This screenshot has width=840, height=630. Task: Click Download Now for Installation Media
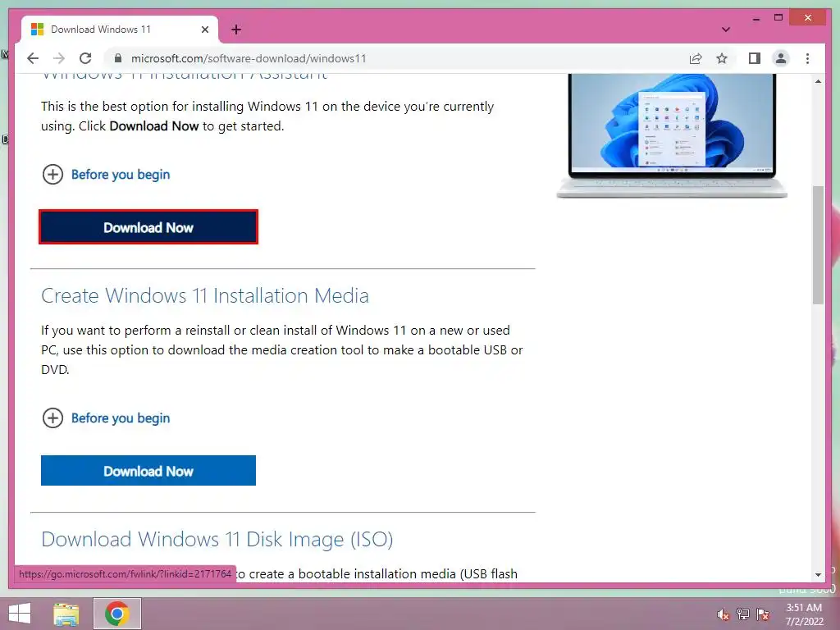click(x=148, y=471)
